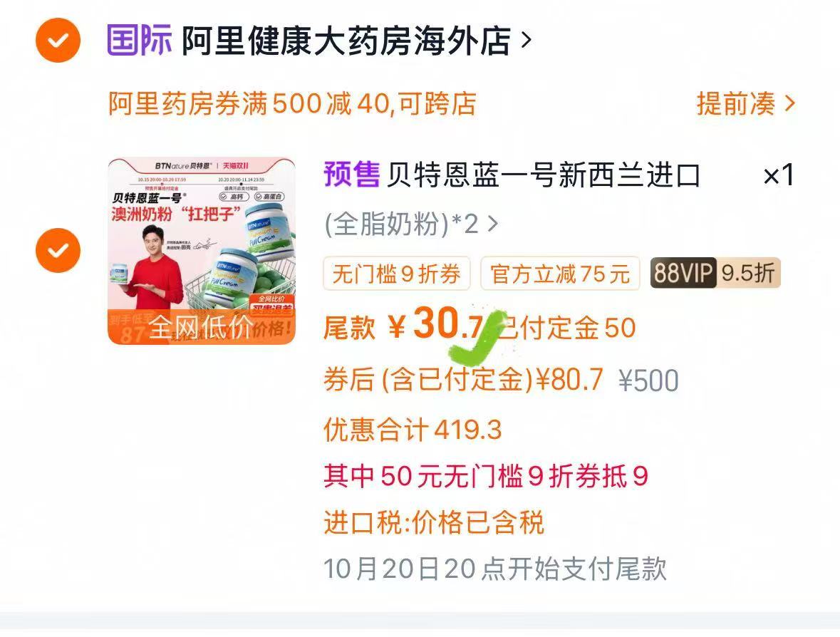Click the 88VIP 9.5折 badge
Image resolution: width=840 pixels, height=637 pixels.
[x=715, y=273]
